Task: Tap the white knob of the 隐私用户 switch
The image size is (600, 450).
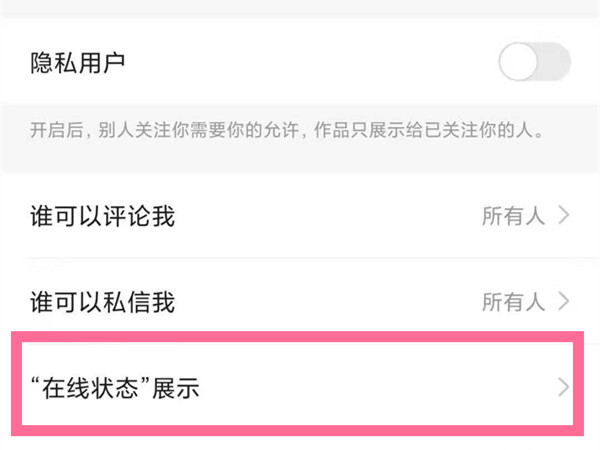Action: coord(520,64)
